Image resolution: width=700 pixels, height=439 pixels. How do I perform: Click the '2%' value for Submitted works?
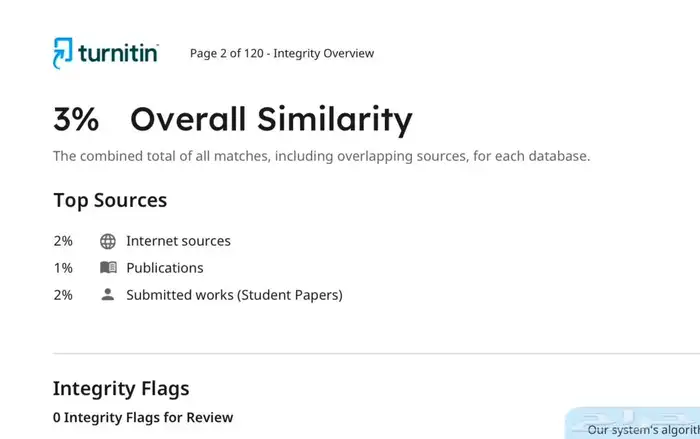(63, 295)
